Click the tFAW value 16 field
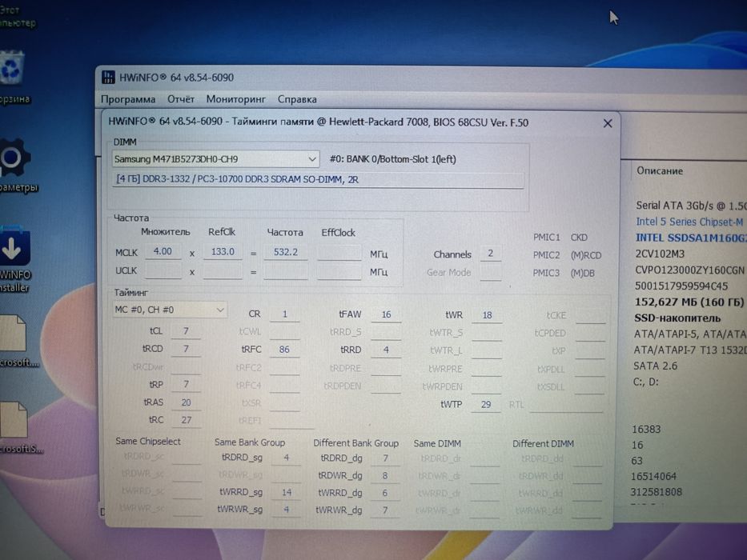Image resolution: width=747 pixels, height=560 pixels. tap(386, 314)
